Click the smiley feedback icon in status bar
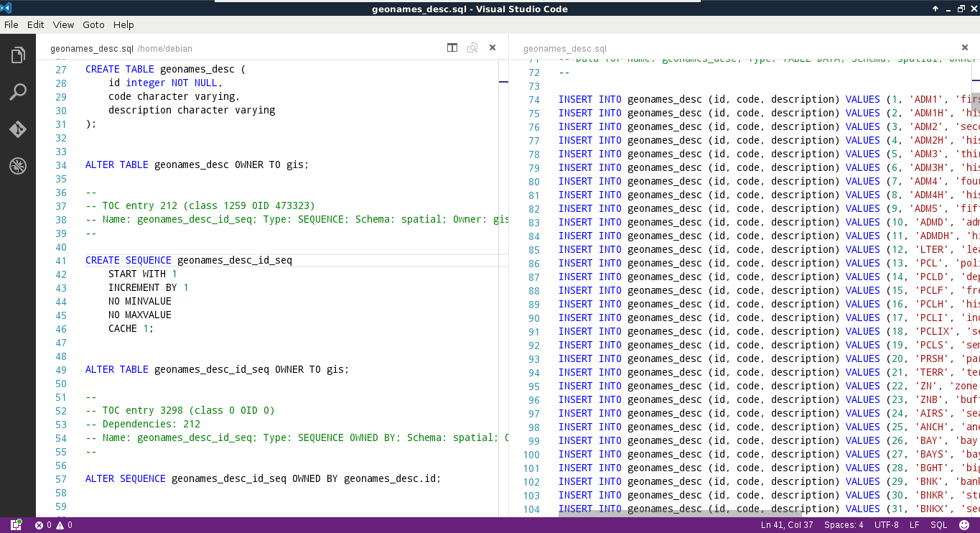Viewport: 980px width, 533px height. point(966,525)
